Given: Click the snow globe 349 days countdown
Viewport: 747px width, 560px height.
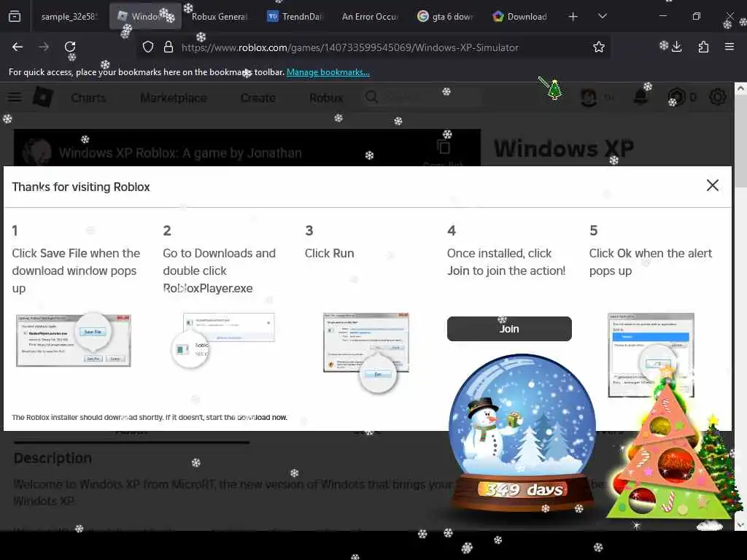Looking at the screenshot, I should pos(522,432).
